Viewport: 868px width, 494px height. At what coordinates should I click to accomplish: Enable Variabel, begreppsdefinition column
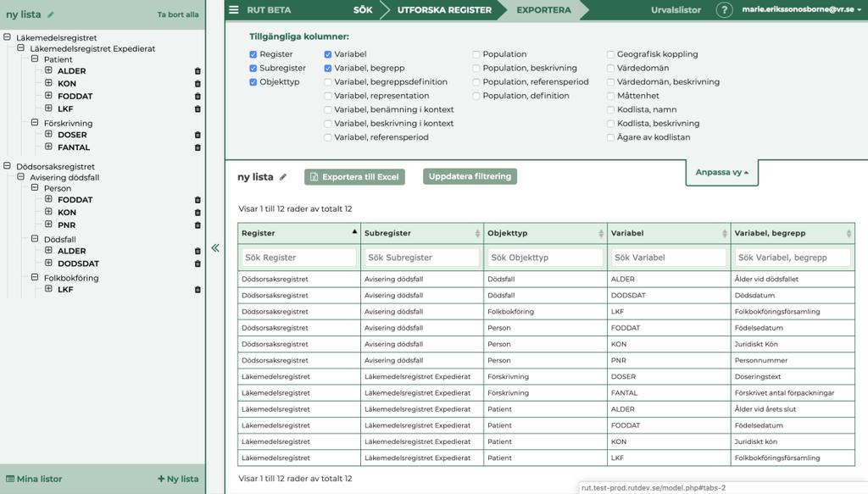(x=328, y=82)
